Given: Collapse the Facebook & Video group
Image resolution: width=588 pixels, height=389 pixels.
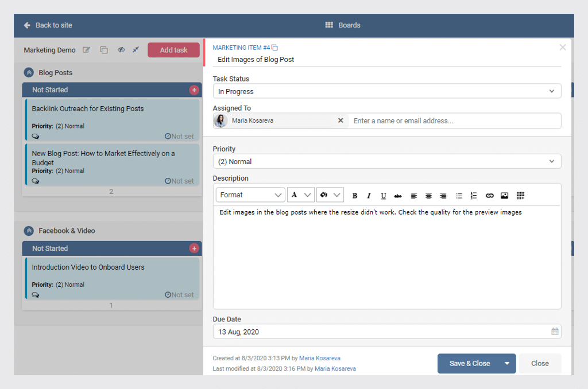Looking at the screenshot, I should point(29,231).
